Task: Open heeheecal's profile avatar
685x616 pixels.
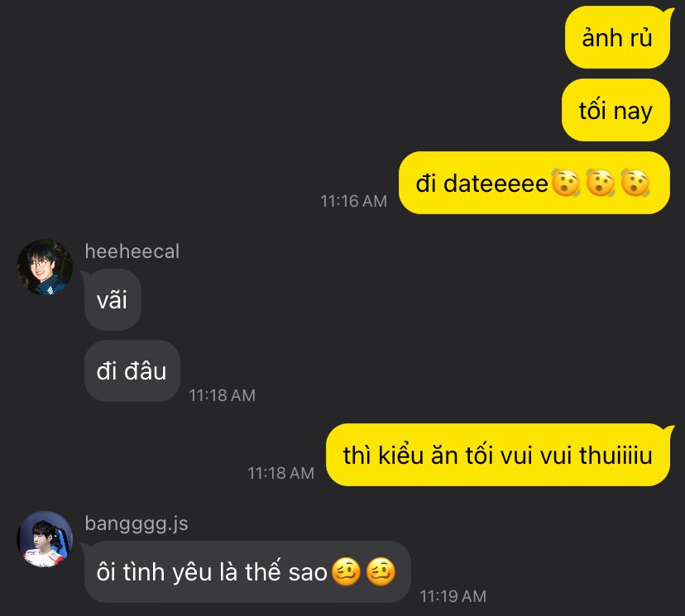Action: (45, 267)
